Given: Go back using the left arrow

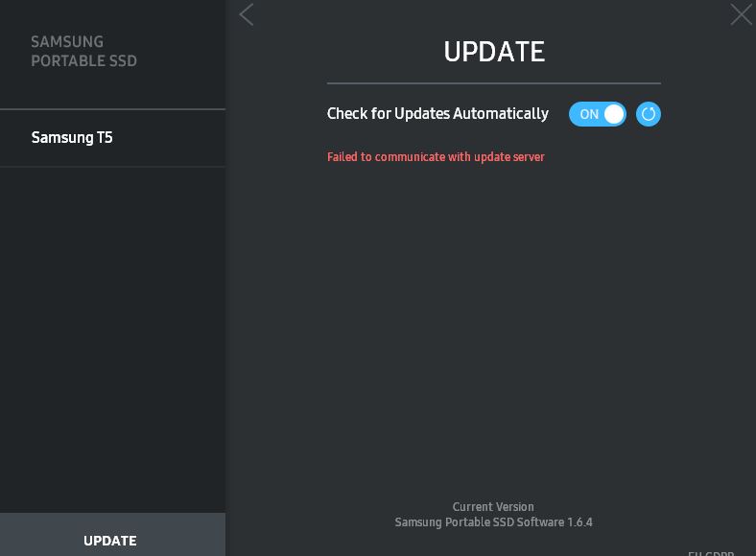Looking at the screenshot, I should [x=247, y=14].
